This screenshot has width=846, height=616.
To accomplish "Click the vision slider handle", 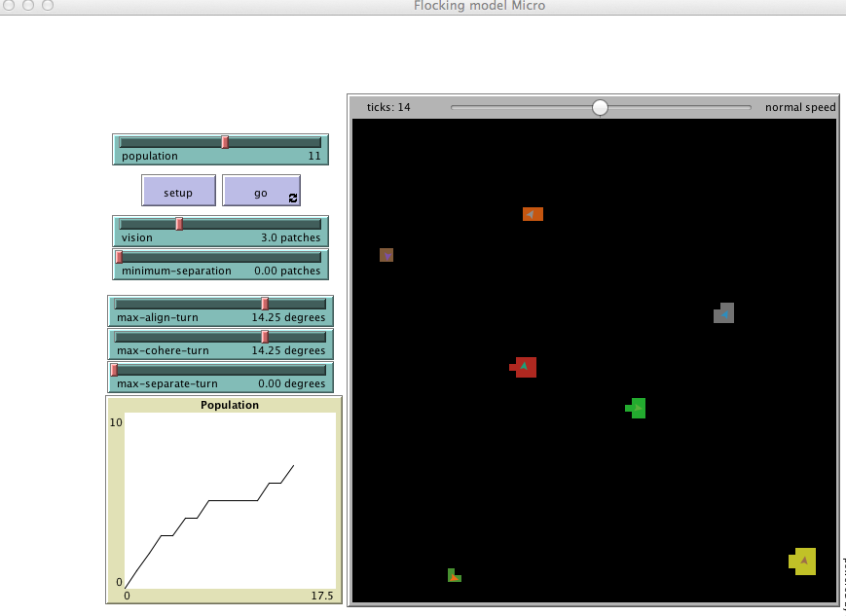I will [x=179, y=224].
